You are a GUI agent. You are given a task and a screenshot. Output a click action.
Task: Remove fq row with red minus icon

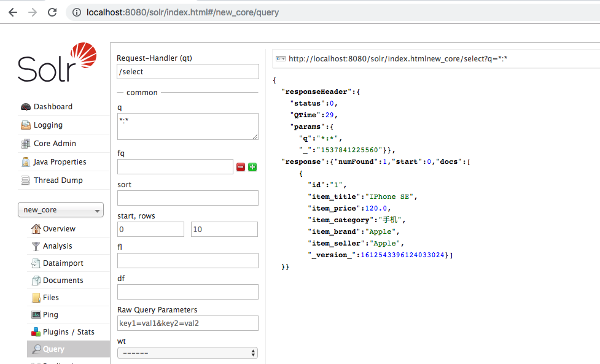(x=241, y=167)
